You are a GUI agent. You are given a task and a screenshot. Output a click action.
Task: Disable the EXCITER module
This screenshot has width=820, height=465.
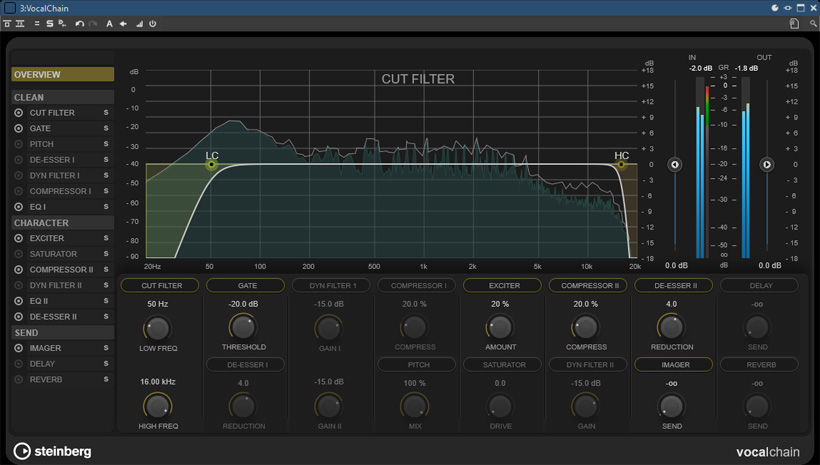tap(19, 238)
